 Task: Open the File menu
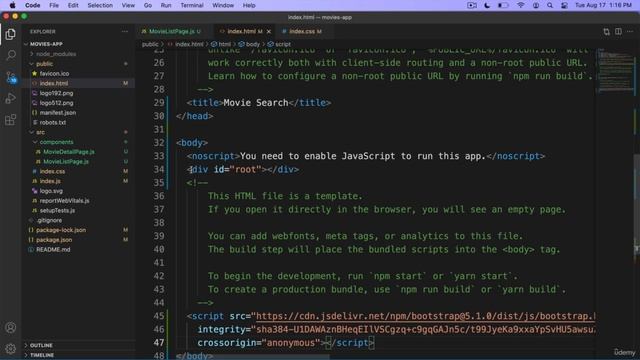[54, 5]
